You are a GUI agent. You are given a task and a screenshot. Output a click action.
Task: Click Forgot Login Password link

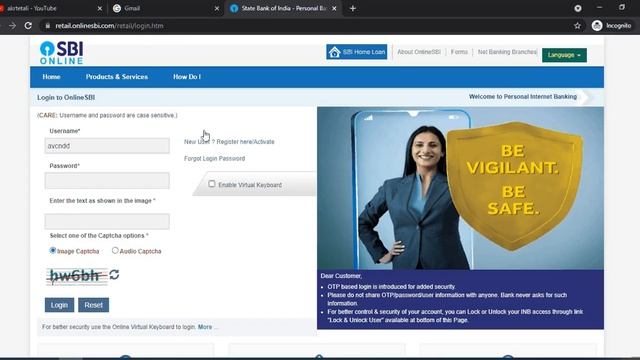[214, 158]
